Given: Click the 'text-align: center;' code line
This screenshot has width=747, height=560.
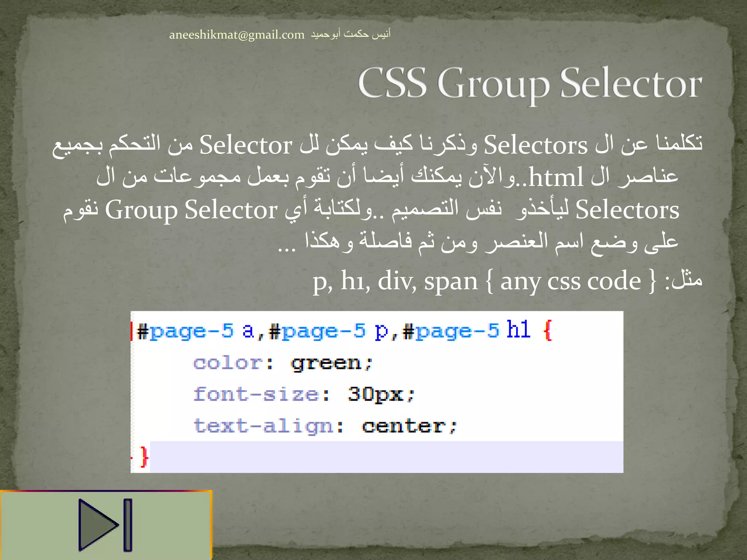Looking at the screenshot, I should pos(325,426).
